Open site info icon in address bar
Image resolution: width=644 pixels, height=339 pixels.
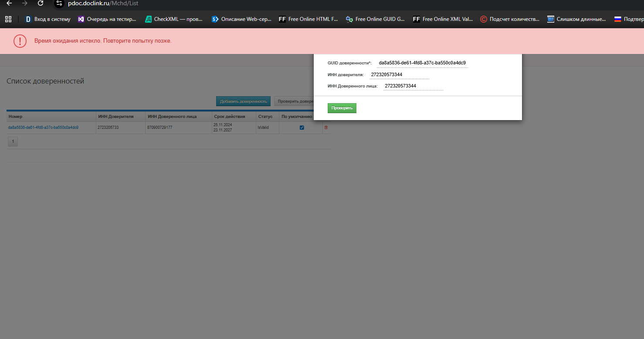[59, 3]
